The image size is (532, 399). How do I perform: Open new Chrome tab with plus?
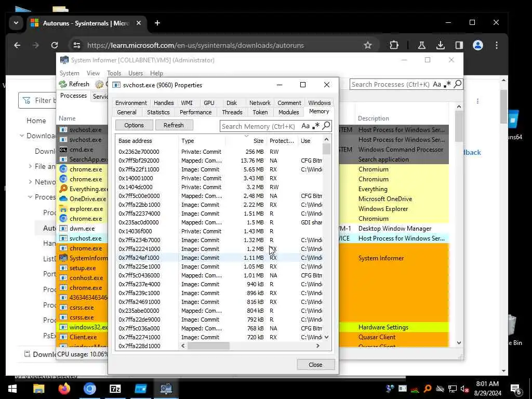point(157,23)
